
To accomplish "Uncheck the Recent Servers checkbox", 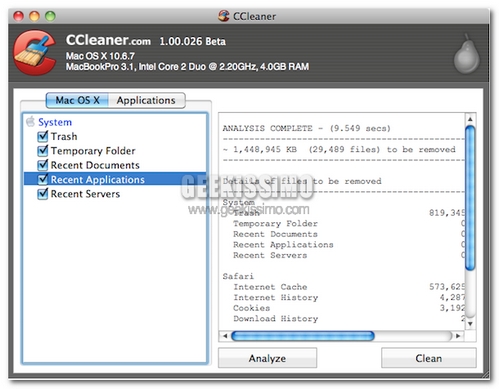I will click(43, 194).
